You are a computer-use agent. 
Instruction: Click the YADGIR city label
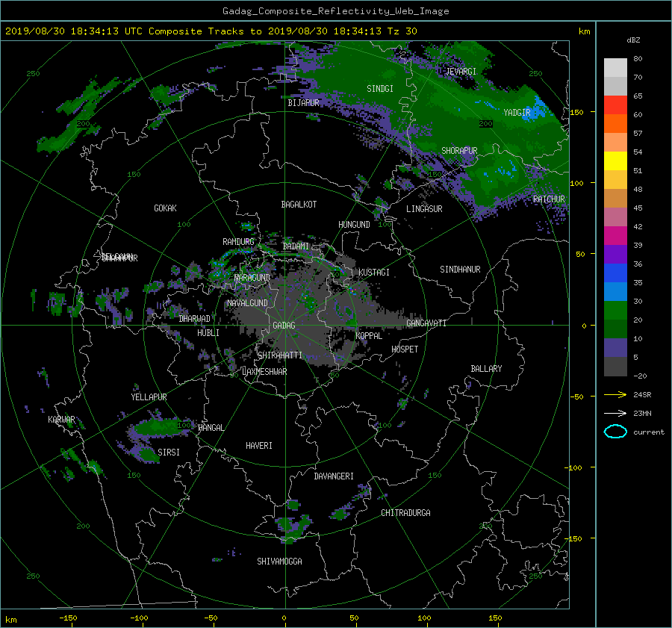(x=517, y=113)
